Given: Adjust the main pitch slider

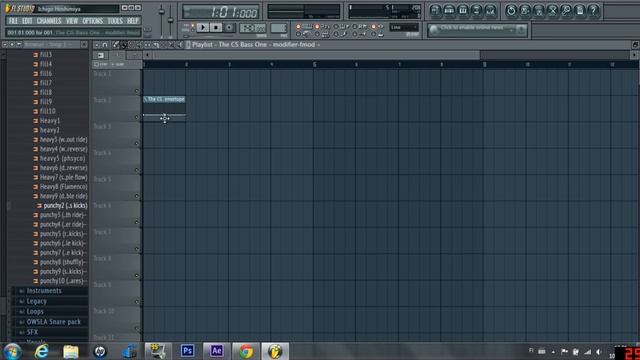Looking at the screenshot, I should click(x=171, y=20).
